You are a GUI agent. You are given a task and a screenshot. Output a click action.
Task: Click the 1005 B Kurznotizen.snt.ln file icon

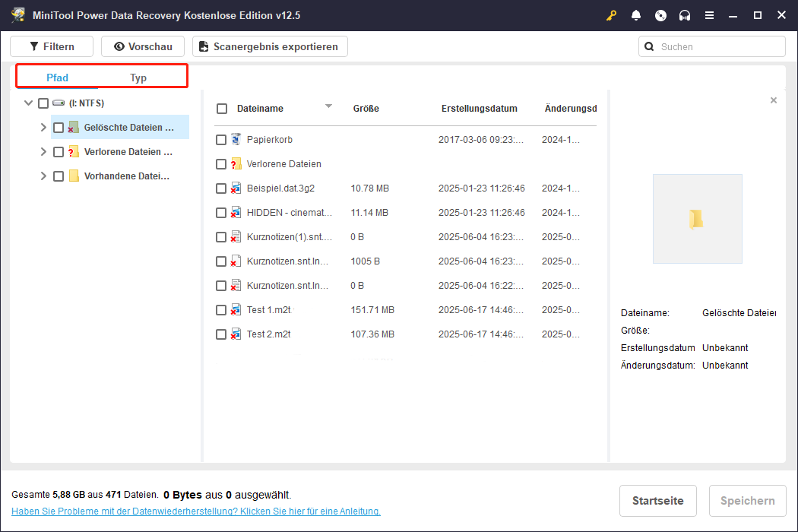click(236, 261)
